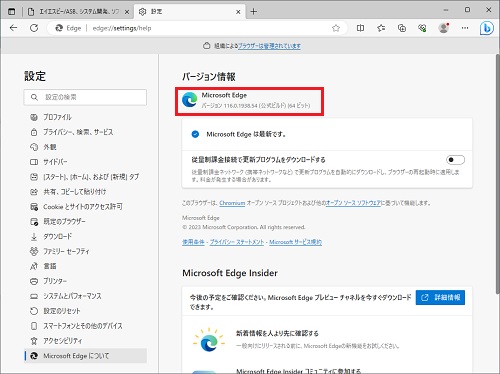This screenshot has height=374, width=500.
Task: Open the Bing chat sidebar icon
Action: 486,28
